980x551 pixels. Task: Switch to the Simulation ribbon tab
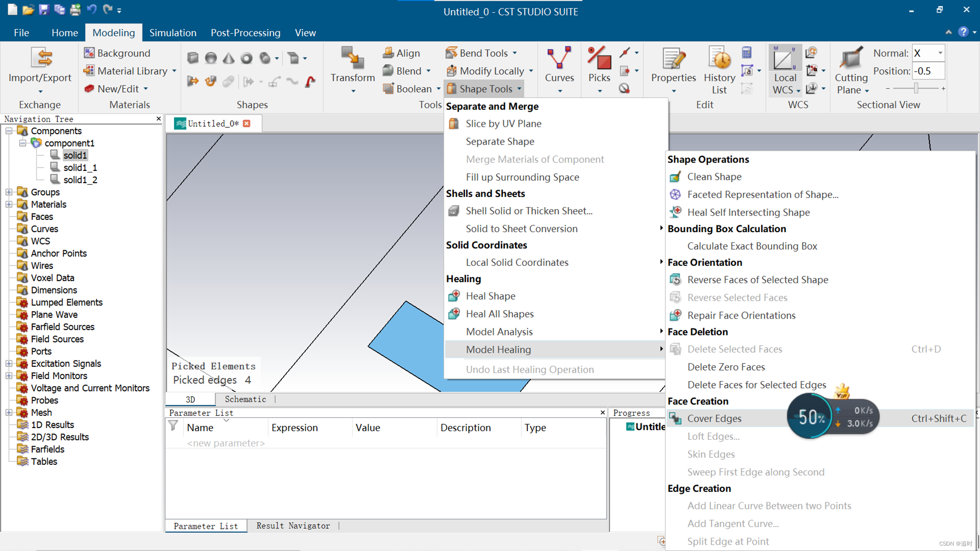pos(172,33)
